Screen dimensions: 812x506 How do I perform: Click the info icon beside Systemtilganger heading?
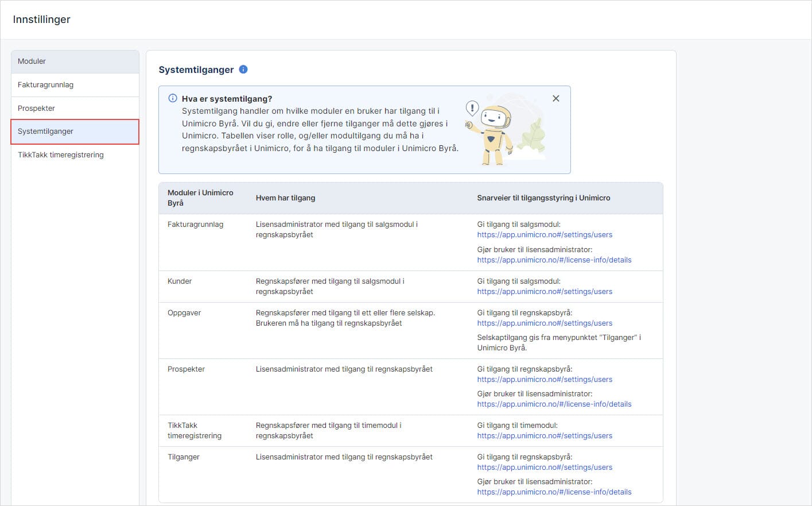click(243, 69)
